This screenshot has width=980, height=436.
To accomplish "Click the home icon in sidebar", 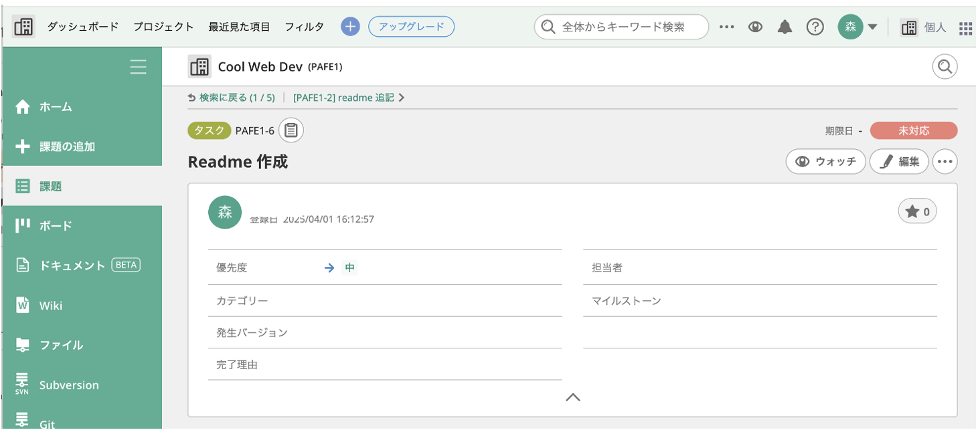I will [23, 107].
